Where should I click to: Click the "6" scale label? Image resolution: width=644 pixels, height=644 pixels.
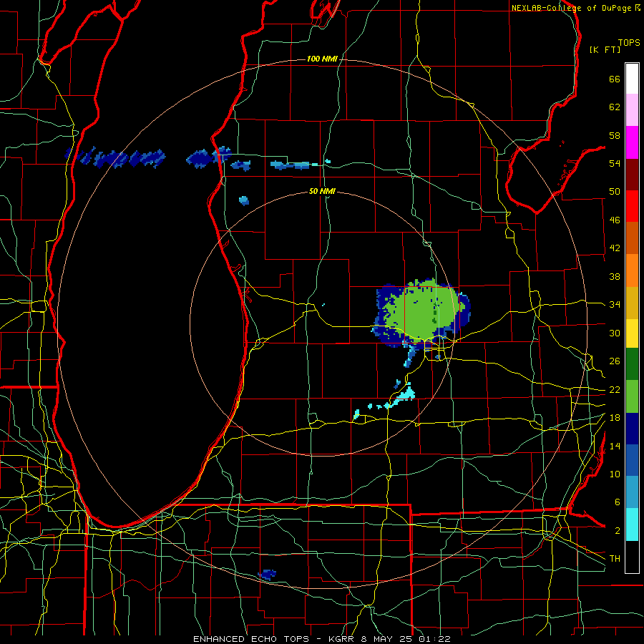click(617, 502)
